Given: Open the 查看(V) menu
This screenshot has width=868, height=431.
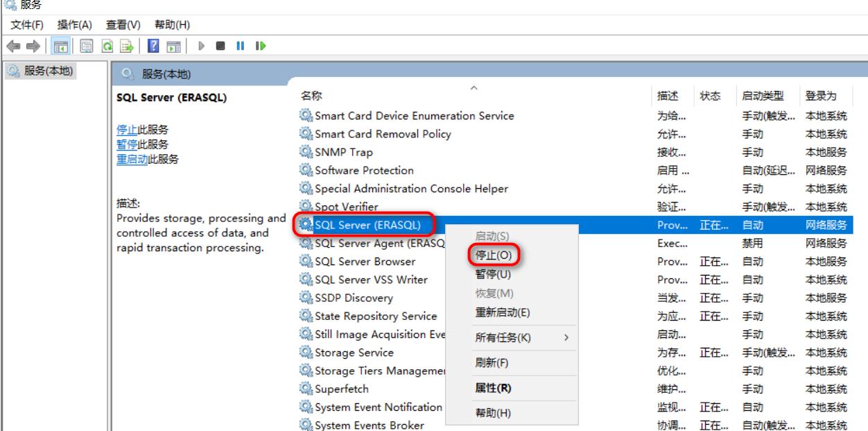Looking at the screenshot, I should 123,25.
